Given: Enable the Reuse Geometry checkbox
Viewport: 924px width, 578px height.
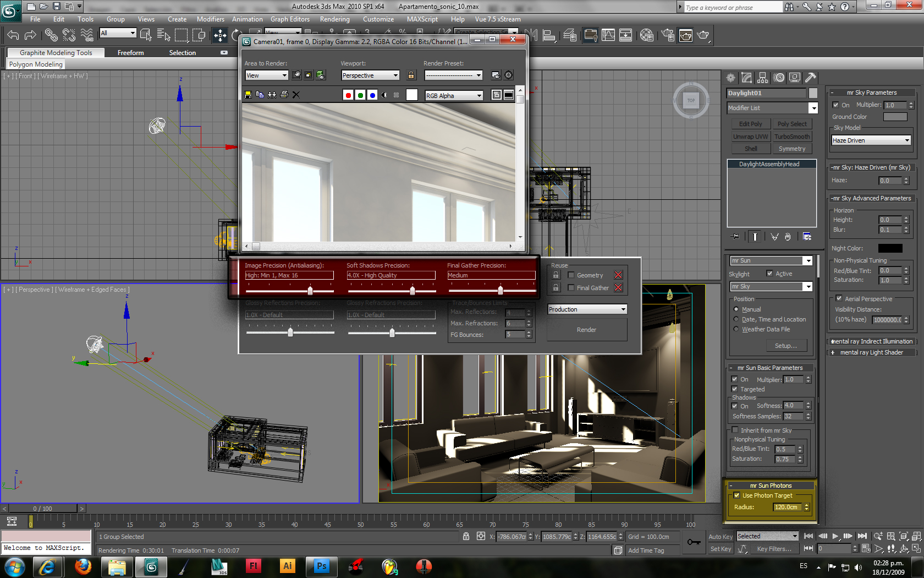Looking at the screenshot, I should 571,275.
